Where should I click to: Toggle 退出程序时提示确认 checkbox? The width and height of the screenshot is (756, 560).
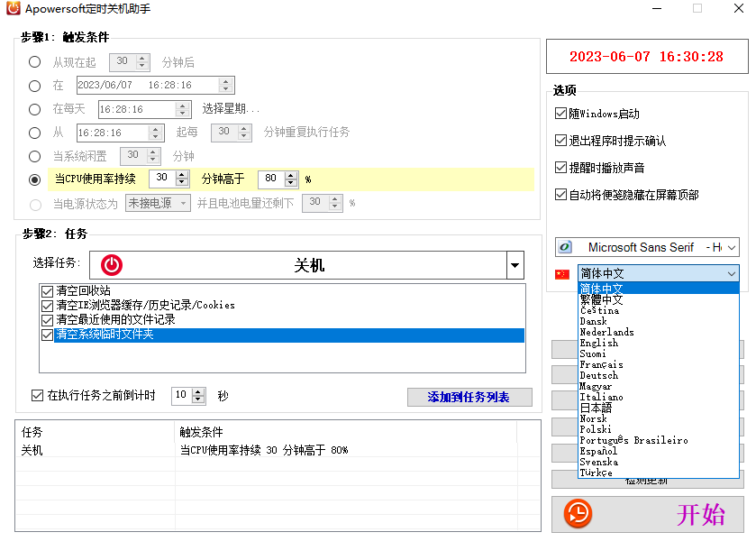click(560, 141)
